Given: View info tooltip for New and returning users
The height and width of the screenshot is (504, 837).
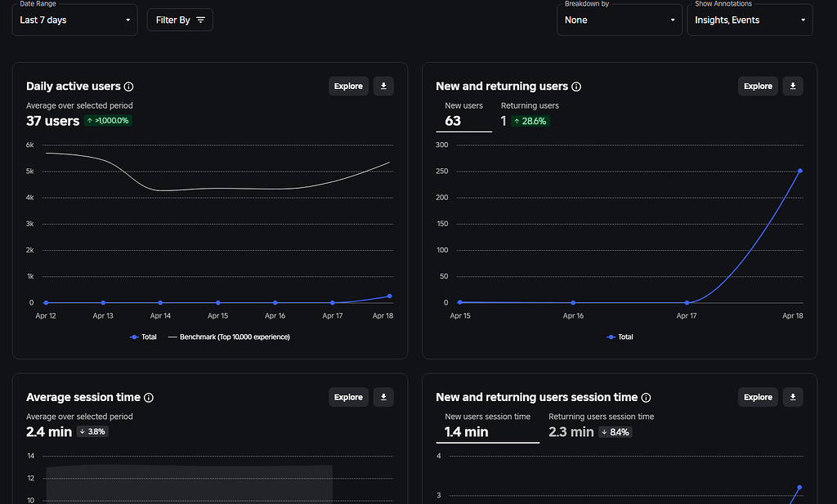Looking at the screenshot, I should coord(577,86).
